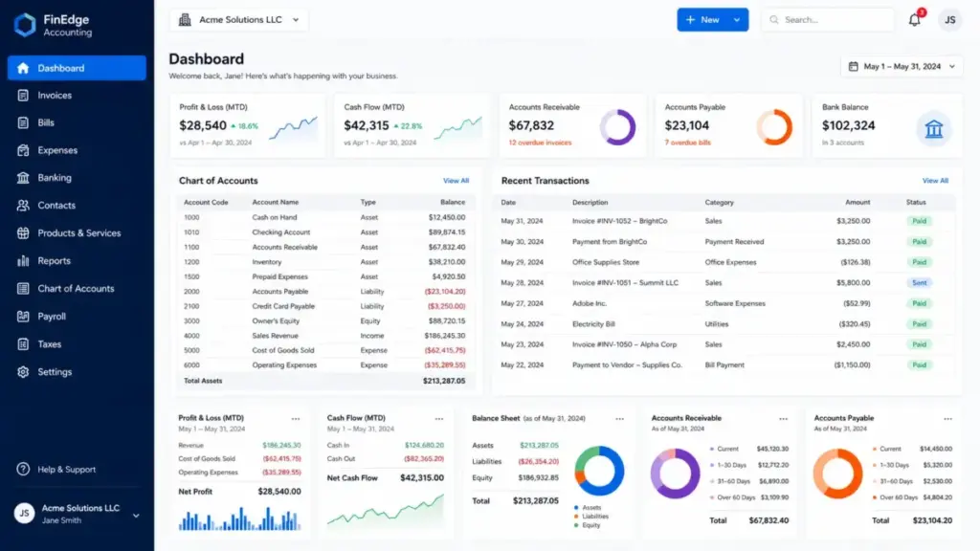The height and width of the screenshot is (551, 980).
Task: Expand the sidebar account switcher chevron
Action: pos(136,516)
